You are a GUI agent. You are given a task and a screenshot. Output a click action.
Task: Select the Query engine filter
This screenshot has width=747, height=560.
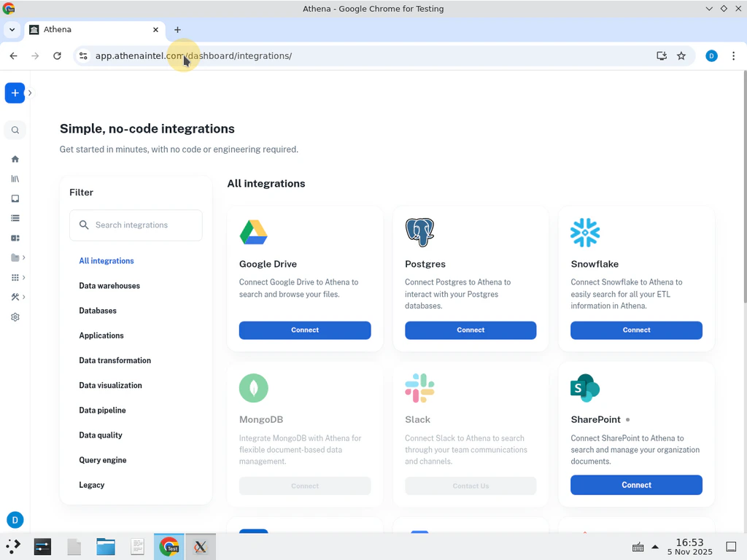pyautogui.click(x=103, y=460)
